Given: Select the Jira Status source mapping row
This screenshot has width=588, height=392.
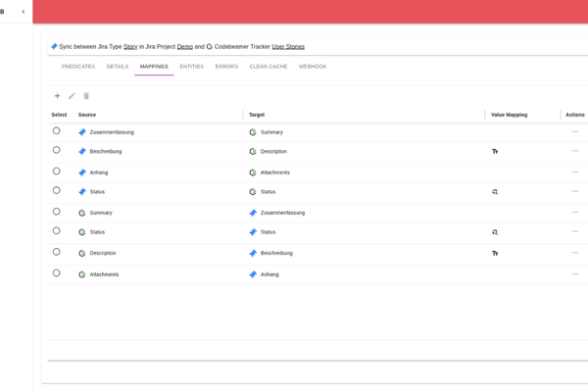Looking at the screenshot, I should pyautogui.click(x=56, y=190).
